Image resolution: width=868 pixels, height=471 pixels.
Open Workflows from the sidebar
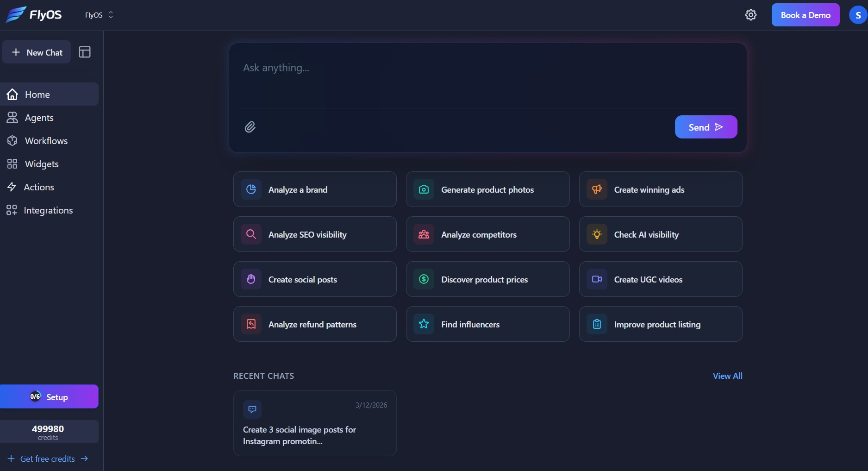[x=49, y=141]
